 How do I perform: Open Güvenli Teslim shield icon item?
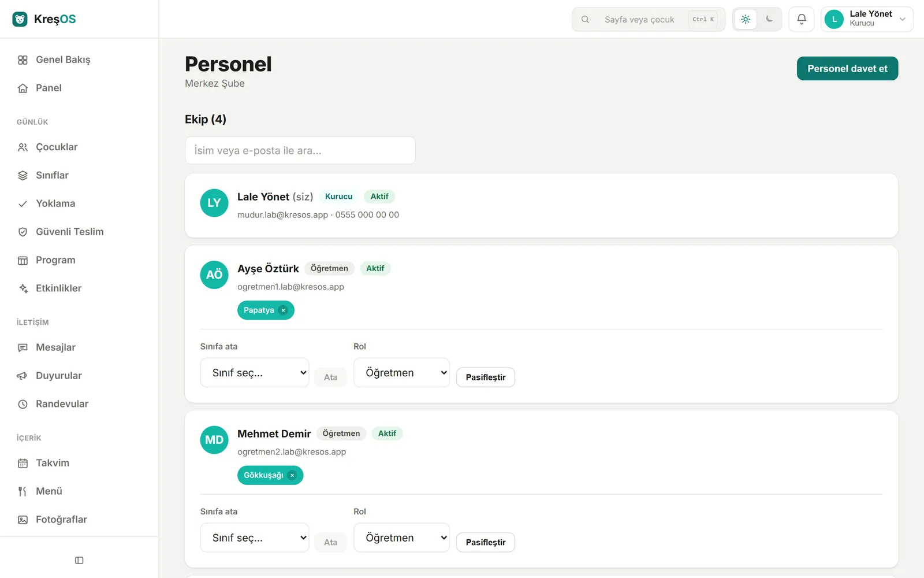click(23, 232)
